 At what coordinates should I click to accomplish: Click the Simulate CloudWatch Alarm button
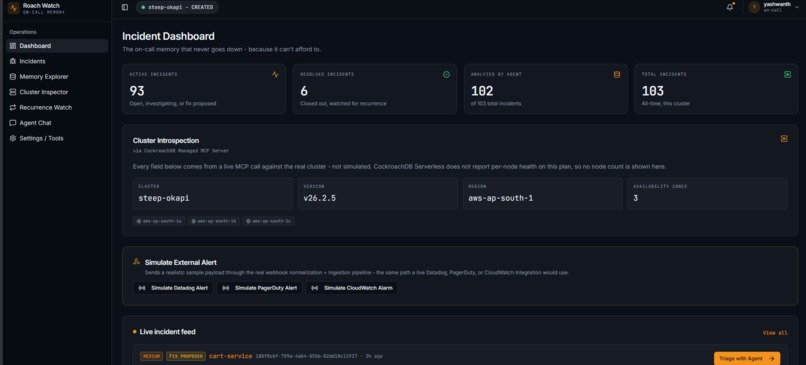click(352, 288)
